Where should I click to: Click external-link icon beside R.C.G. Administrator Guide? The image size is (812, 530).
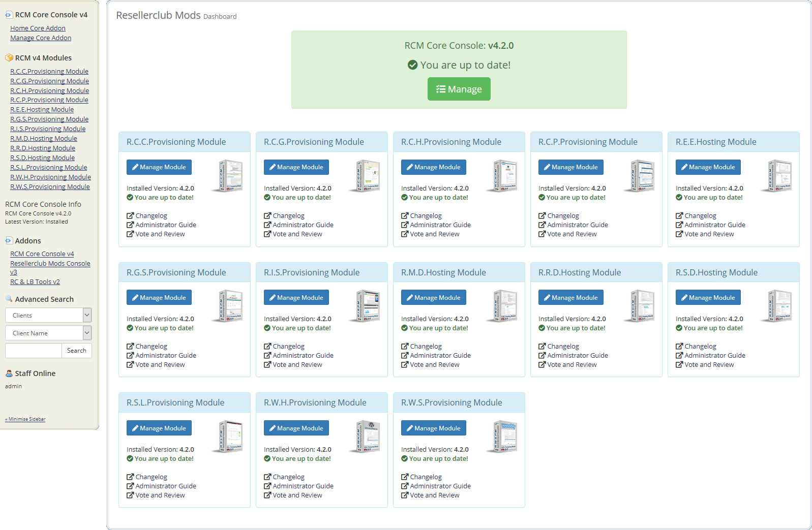pos(267,225)
